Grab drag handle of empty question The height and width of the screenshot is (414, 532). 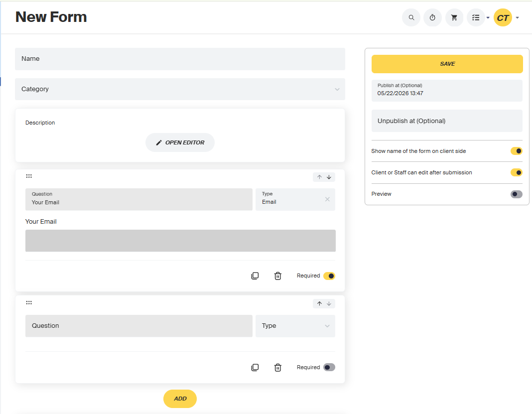(x=29, y=303)
